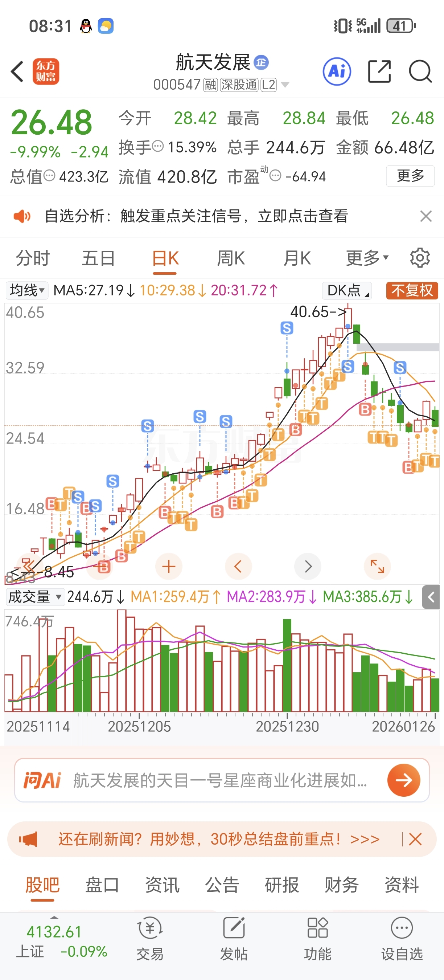Switch to 月K chart tab

[297, 258]
